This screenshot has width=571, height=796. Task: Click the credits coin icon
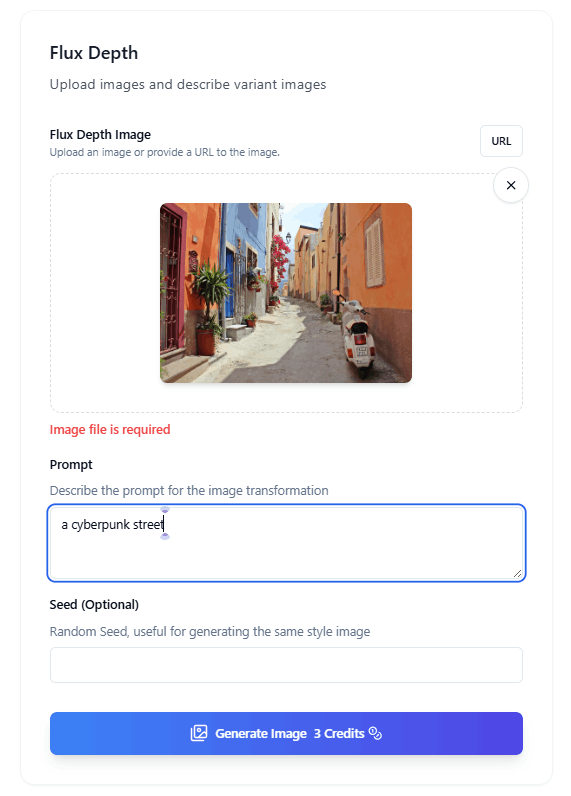click(x=375, y=733)
